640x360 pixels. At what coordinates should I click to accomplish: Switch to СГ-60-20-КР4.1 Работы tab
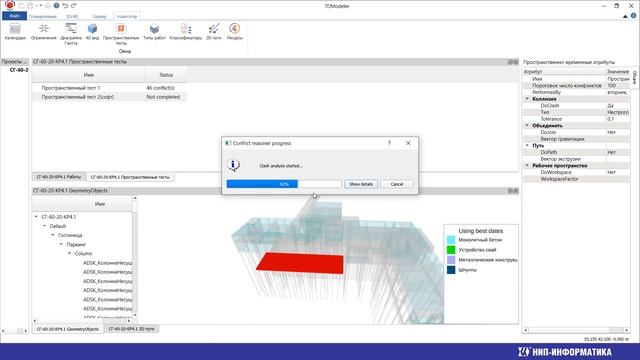click(x=59, y=177)
